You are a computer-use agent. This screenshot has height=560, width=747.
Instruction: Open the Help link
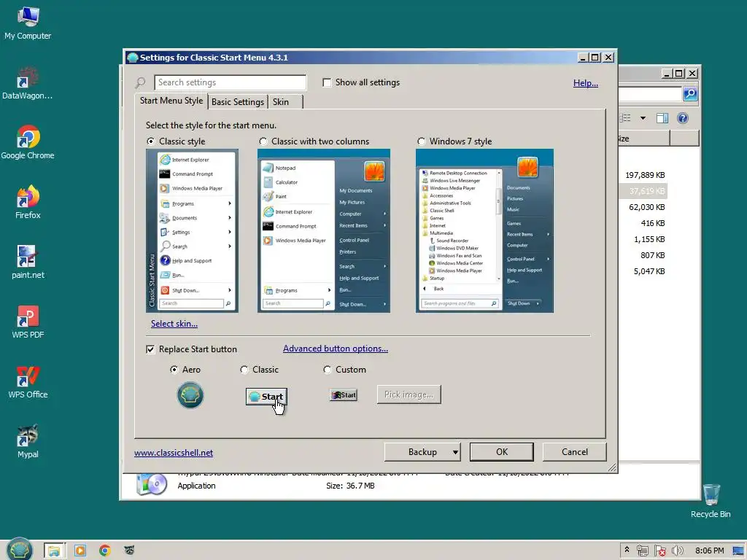(586, 83)
